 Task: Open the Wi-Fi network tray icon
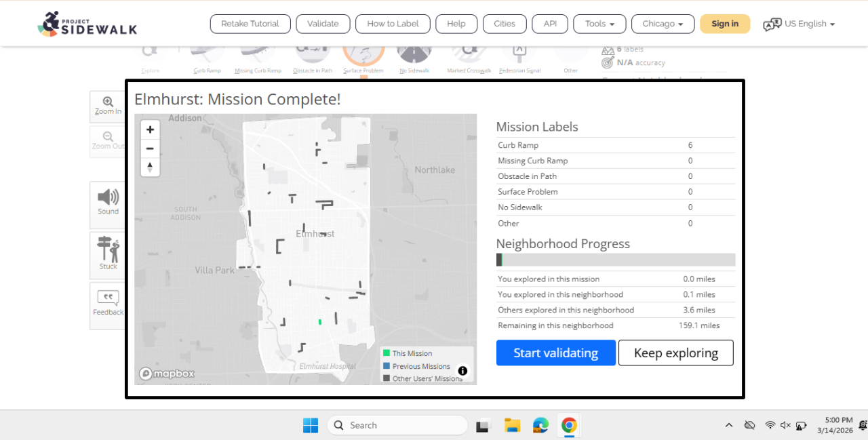pos(770,425)
